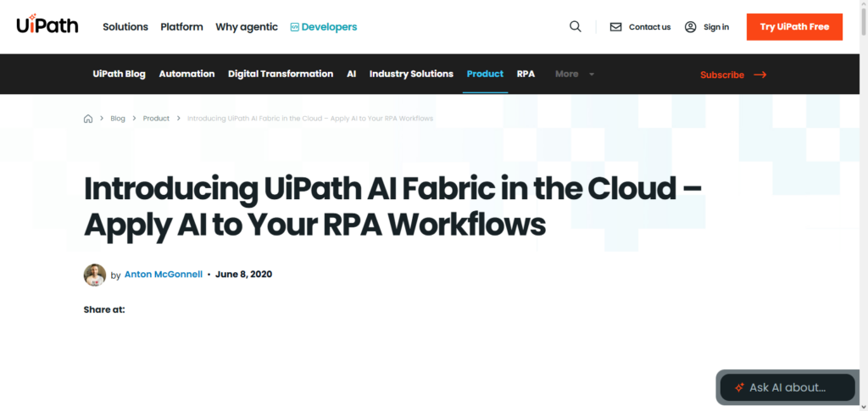Screen dimensions: 868x411
Task: Select the Digital Transformation category
Action: coord(281,74)
